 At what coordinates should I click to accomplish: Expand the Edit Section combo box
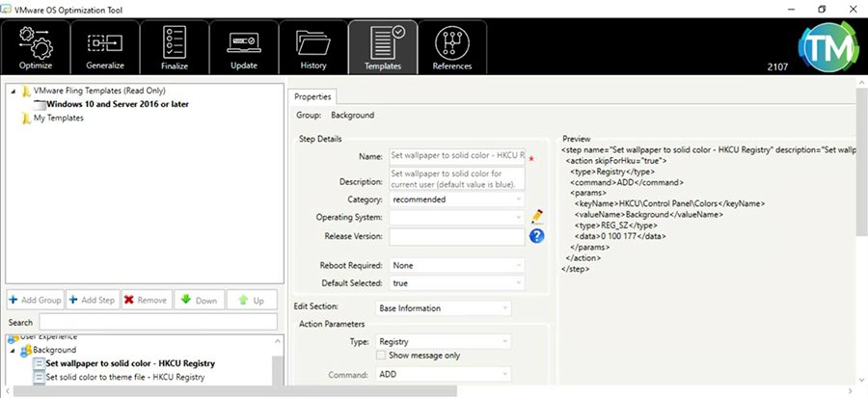(x=443, y=308)
